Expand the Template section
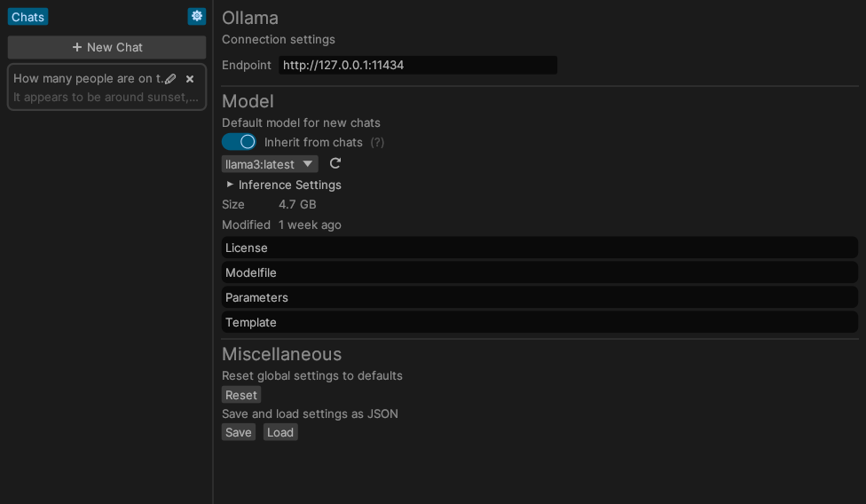This screenshot has width=866, height=504. coord(539,322)
